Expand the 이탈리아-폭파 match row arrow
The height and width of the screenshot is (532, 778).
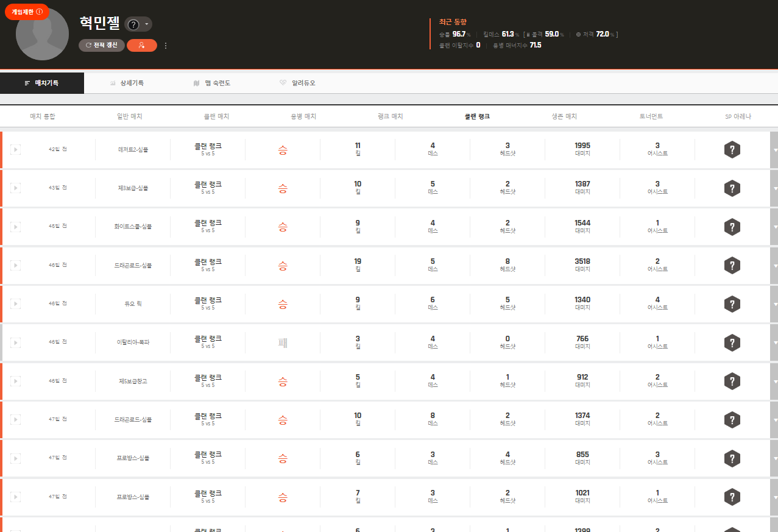pos(774,343)
